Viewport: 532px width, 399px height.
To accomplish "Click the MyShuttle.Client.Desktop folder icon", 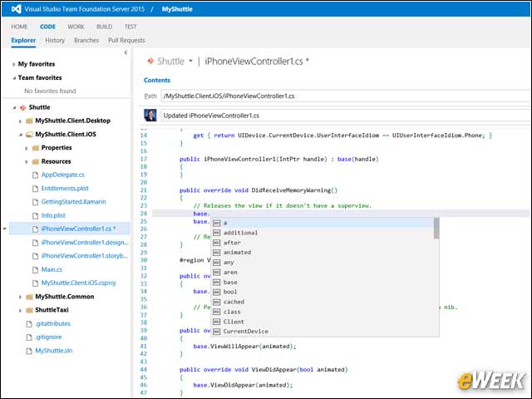I will coord(30,121).
